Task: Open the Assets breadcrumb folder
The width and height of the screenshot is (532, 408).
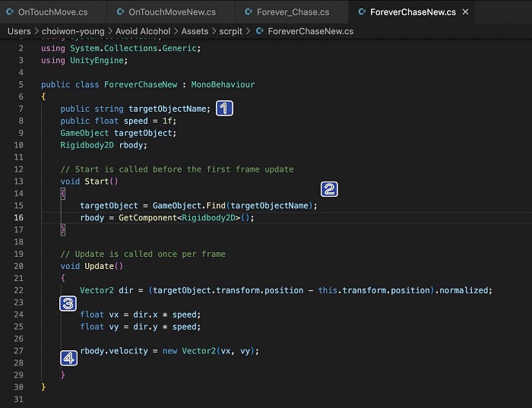Action: (x=195, y=31)
